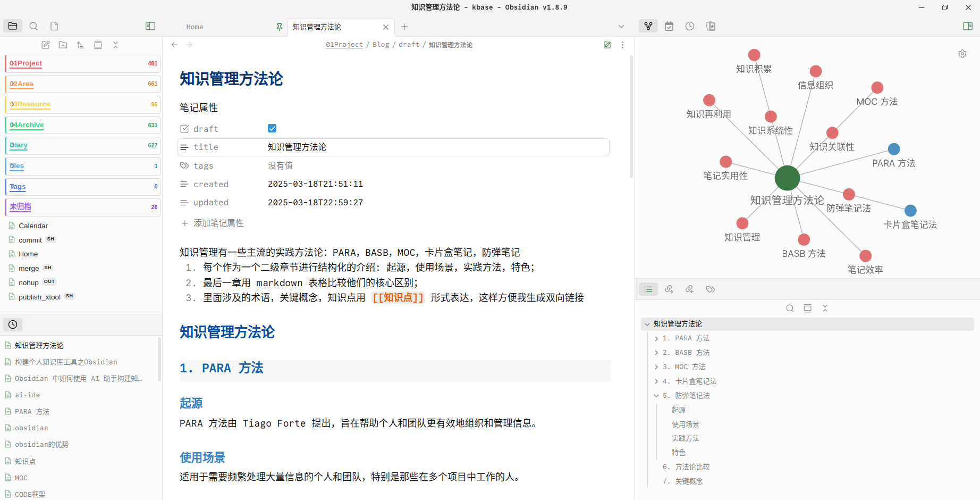Click the new folder icon in file explorer
Viewport: 980px width, 500px height.
click(x=63, y=45)
